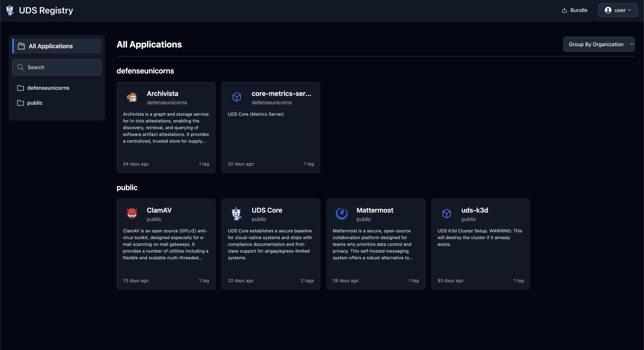Screen dimensions: 644x350
Task: Click the ClamAV devil icon
Action: (x=132, y=214)
